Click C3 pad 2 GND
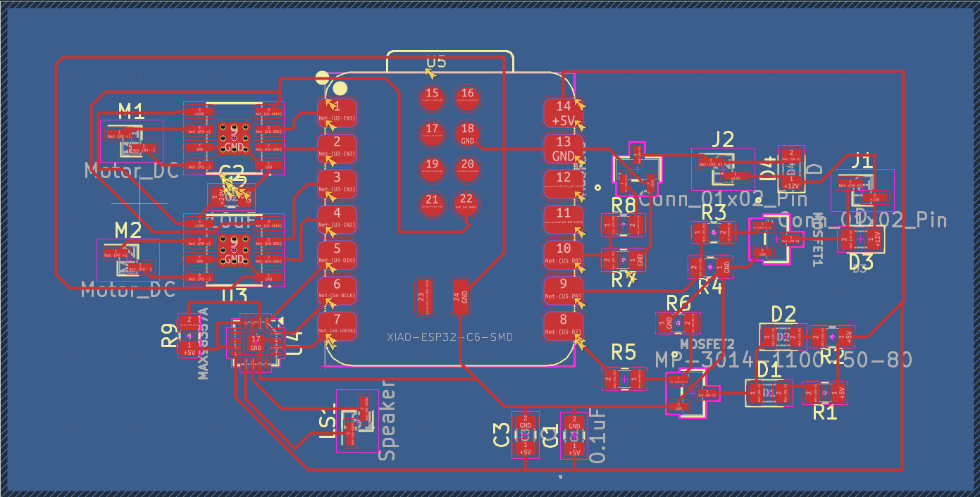The image size is (980, 497). click(525, 422)
